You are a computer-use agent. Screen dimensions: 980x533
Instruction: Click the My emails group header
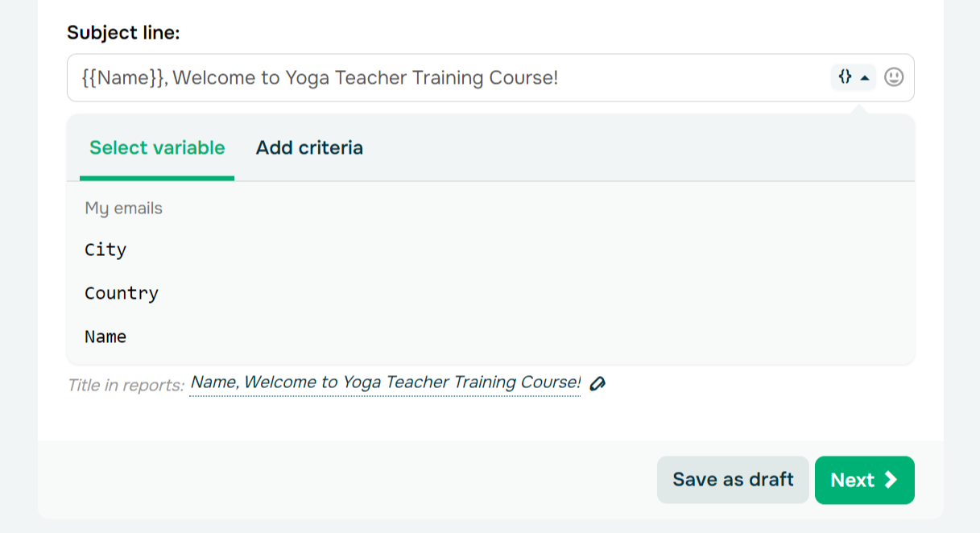(x=124, y=209)
